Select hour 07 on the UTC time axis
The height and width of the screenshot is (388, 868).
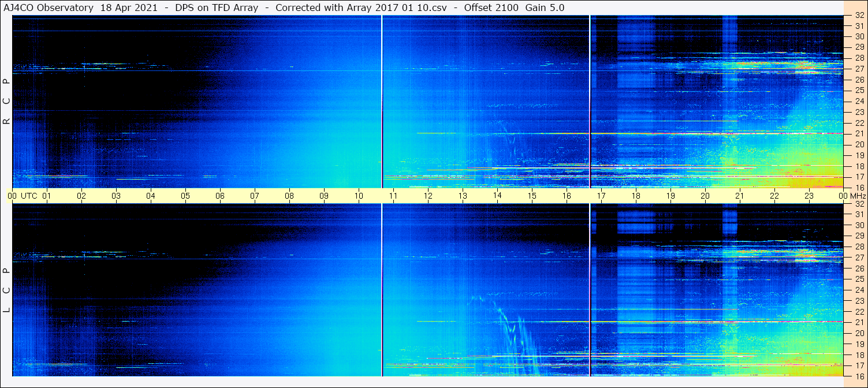255,196
